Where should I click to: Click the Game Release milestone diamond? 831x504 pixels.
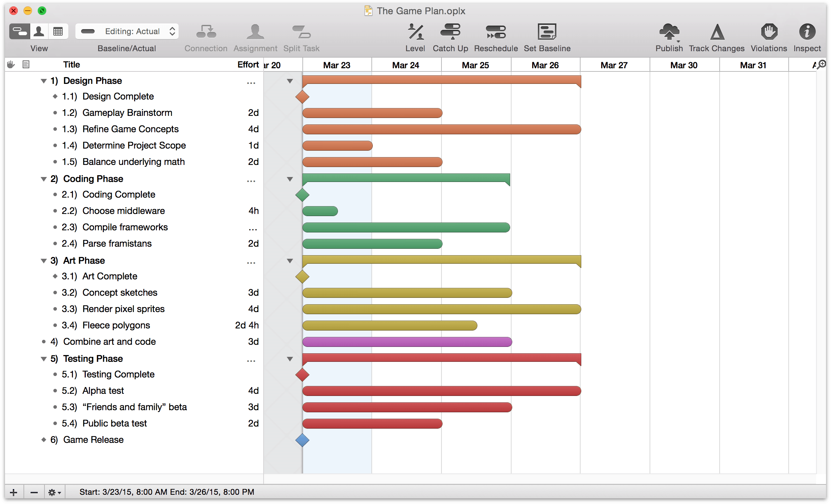pos(303,440)
